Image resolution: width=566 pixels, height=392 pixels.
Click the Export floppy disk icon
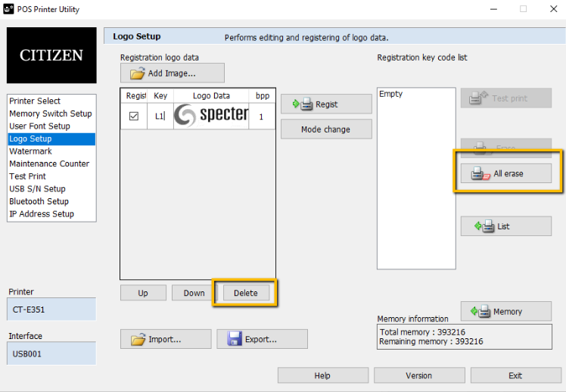tap(234, 339)
